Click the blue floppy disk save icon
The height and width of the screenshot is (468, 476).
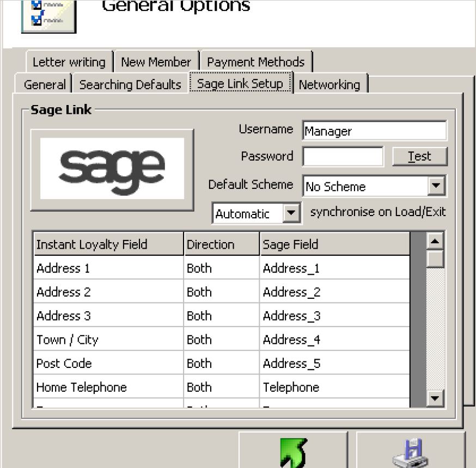[411, 452]
